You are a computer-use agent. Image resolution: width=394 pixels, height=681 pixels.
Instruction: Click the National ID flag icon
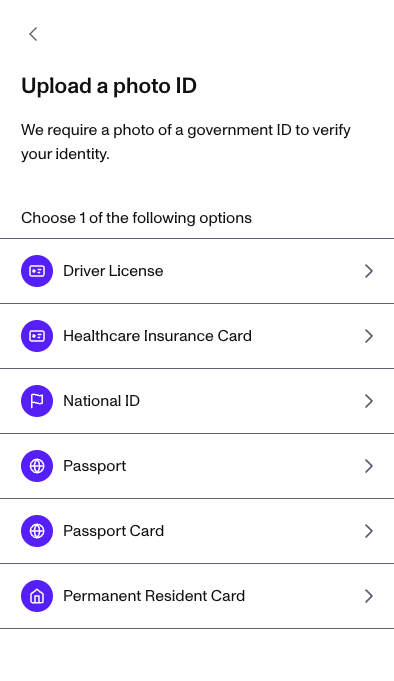pyautogui.click(x=37, y=401)
